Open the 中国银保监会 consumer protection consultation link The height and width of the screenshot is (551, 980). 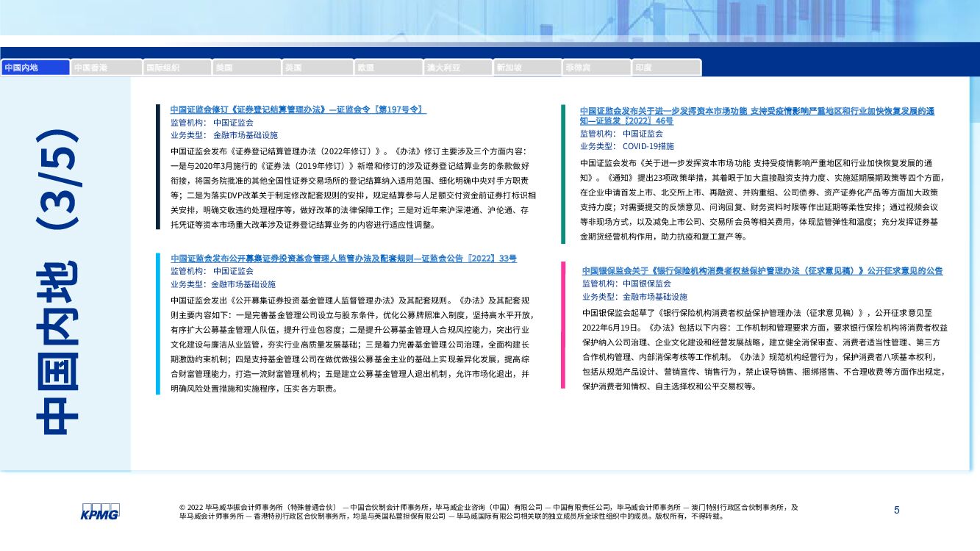point(762,270)
